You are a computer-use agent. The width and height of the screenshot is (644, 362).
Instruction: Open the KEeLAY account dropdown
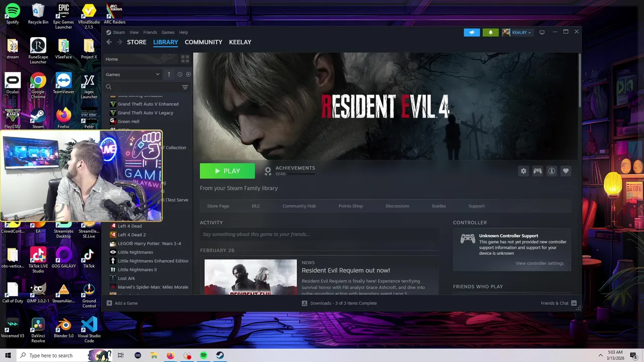tap(517, 32)
